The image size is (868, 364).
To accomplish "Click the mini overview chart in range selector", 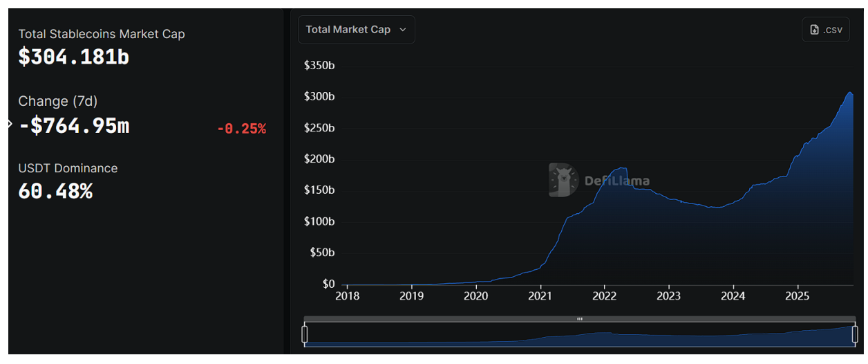I will coord(579,336).
